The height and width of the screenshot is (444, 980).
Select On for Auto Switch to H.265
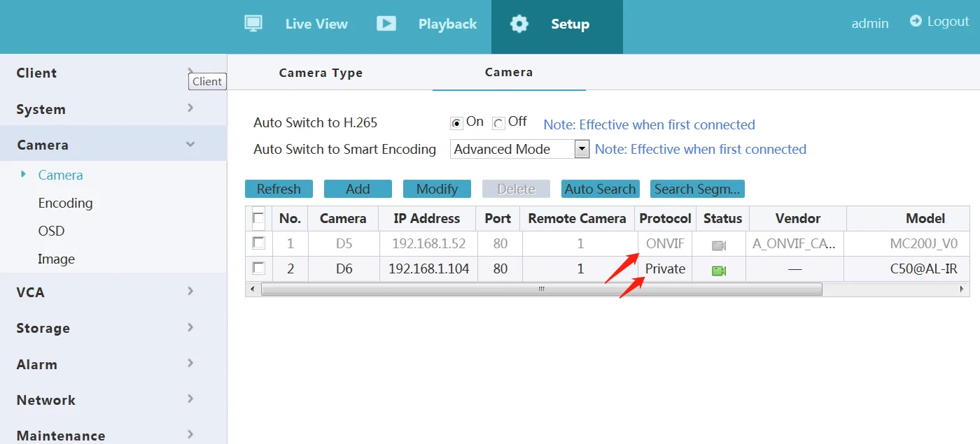pos(457,123)
